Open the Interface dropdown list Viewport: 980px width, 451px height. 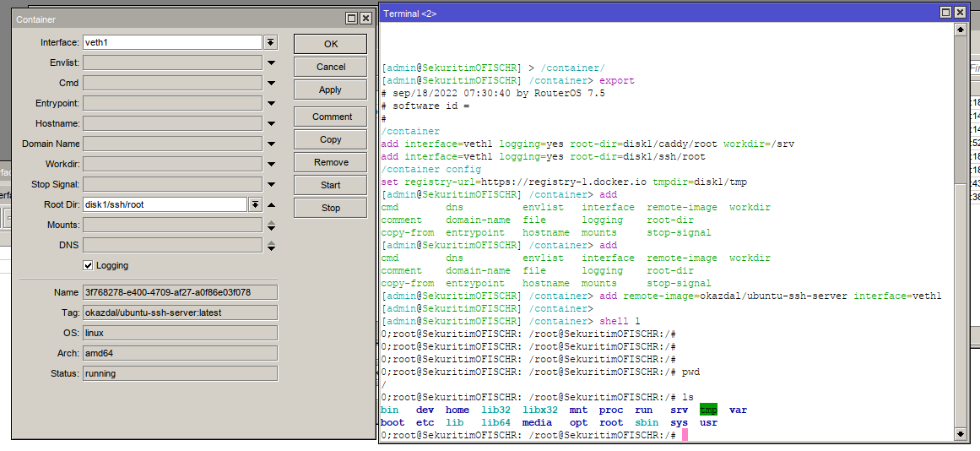tap(270, 42)
